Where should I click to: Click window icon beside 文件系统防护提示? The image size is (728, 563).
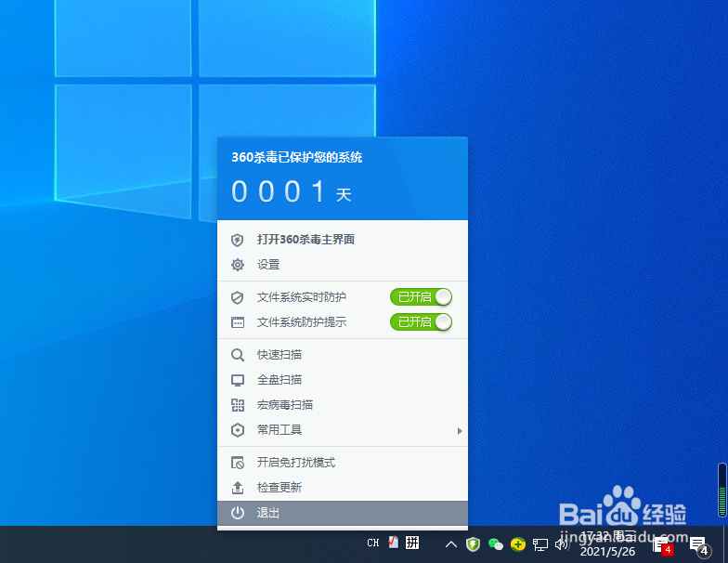[x=238, y=322]
